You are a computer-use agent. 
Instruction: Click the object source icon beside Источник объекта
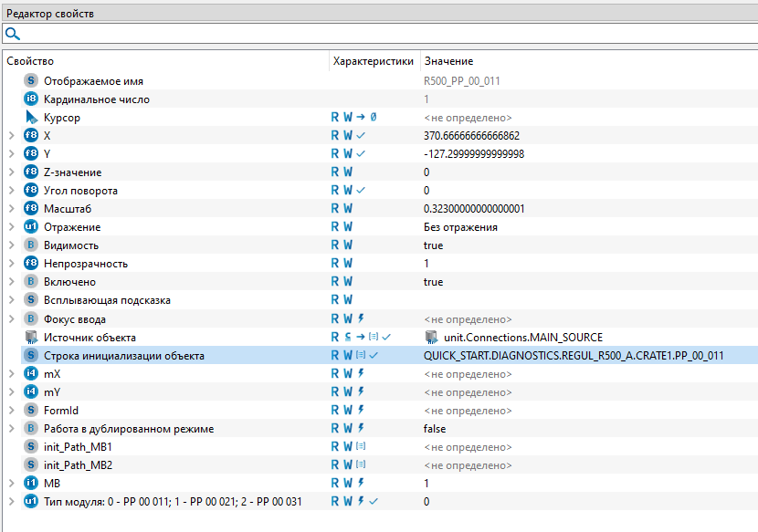pyautogui.click(x=31, y=337)
